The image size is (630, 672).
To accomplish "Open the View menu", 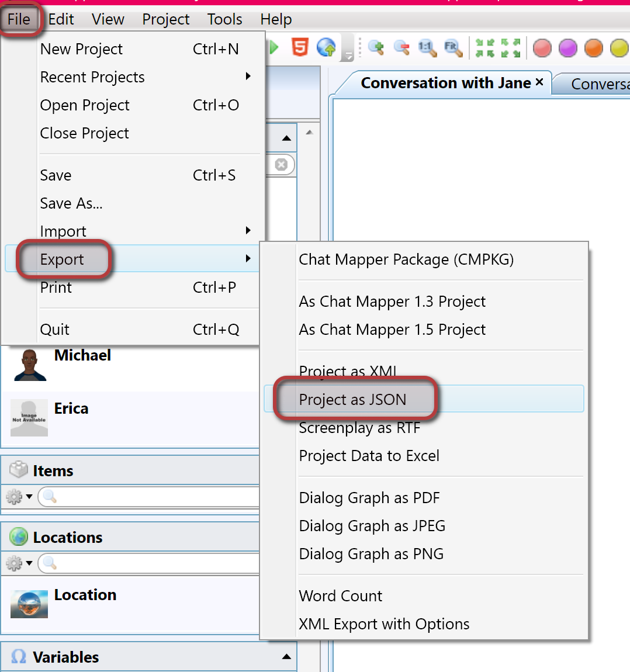I will [108, 19].
